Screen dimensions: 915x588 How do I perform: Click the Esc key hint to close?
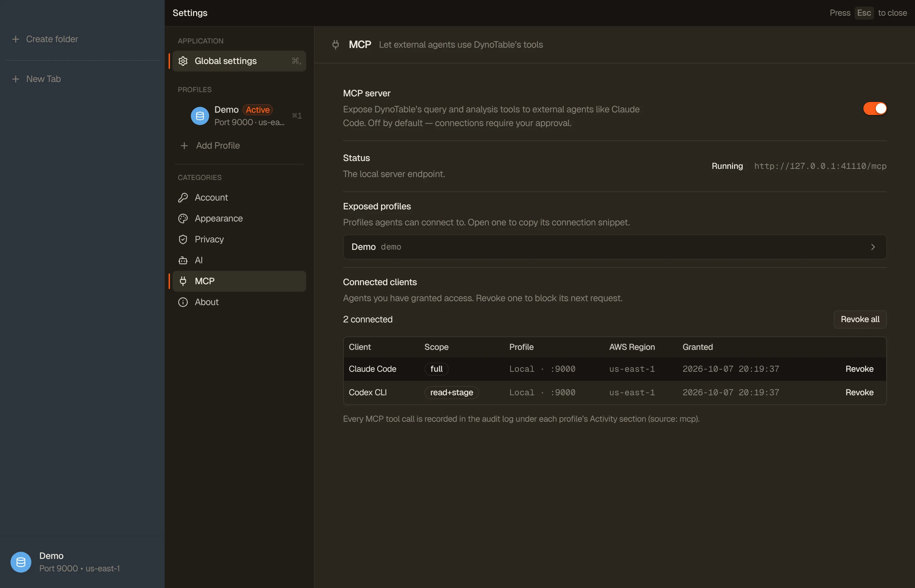(864, 13)
